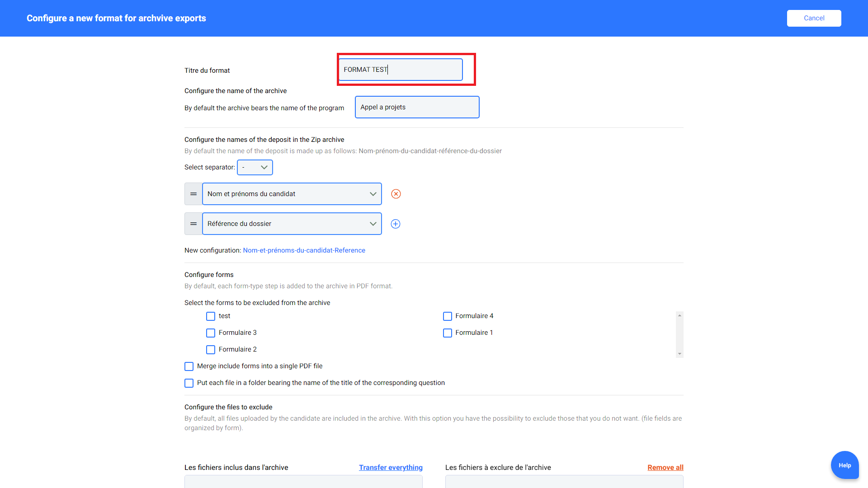Enable merging forms into single PDF
The height and width of the screenshot is (488, 868).
pos(189,366)
